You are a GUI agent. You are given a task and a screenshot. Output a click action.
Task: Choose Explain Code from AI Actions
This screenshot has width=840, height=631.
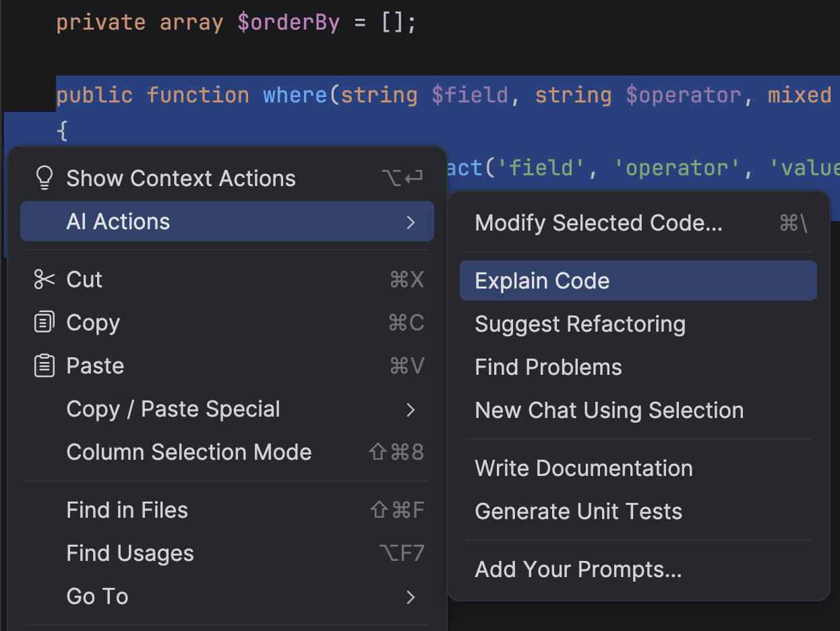[543, 280]
